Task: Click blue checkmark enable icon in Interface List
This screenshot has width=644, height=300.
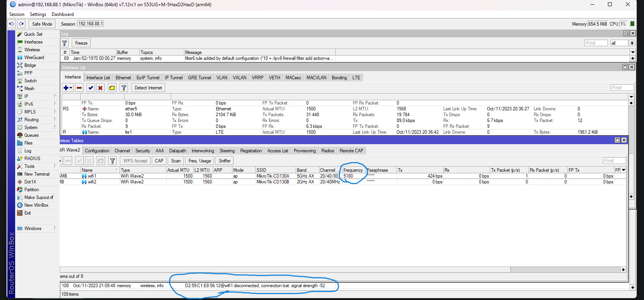Action: click(x=90, y=88)
